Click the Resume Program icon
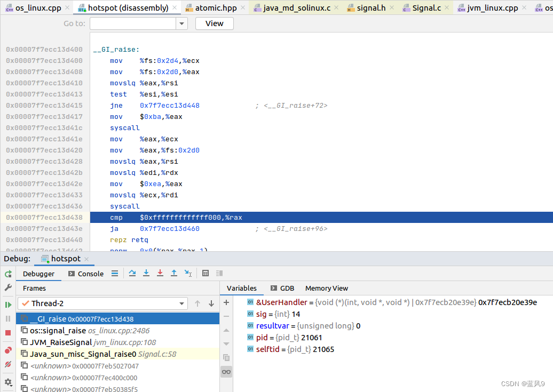Screen dimensions: 553x392 point(8,305)
